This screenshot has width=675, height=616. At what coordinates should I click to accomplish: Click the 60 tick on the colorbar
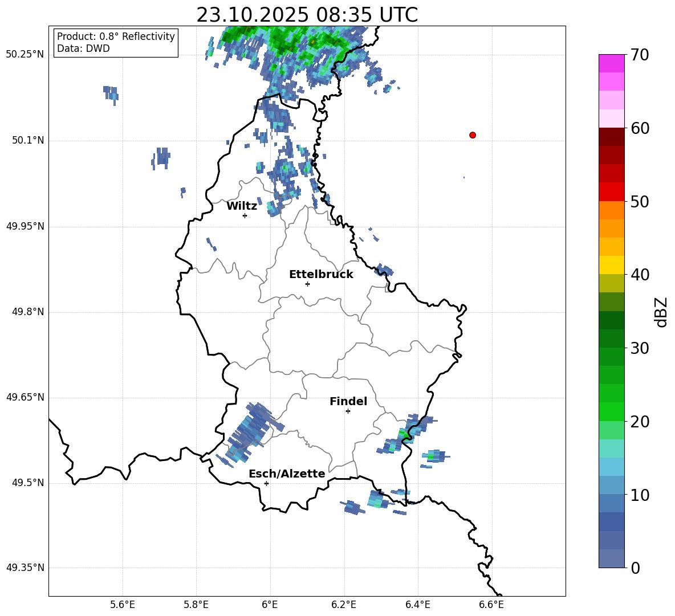(x=640, y=128)
